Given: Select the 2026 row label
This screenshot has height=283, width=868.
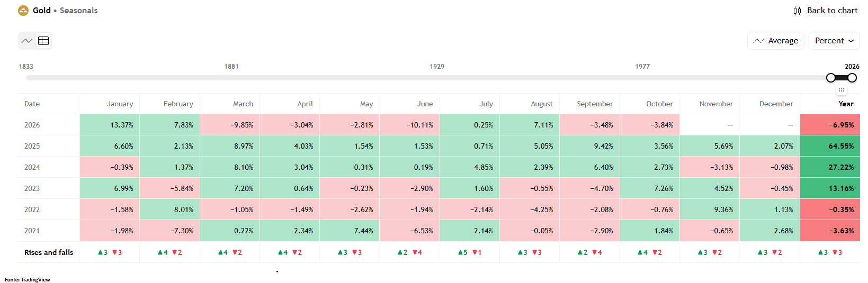Looking at the screenshot, I should 32,125.
